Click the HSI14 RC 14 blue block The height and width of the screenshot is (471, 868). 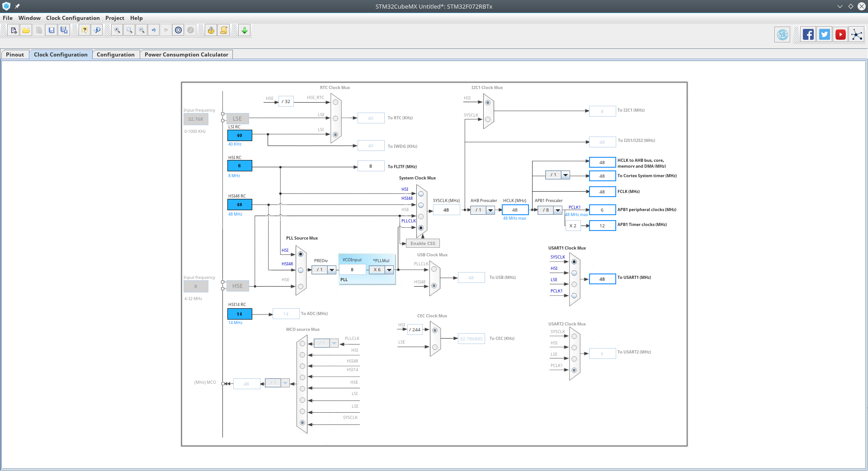[240, 314]
